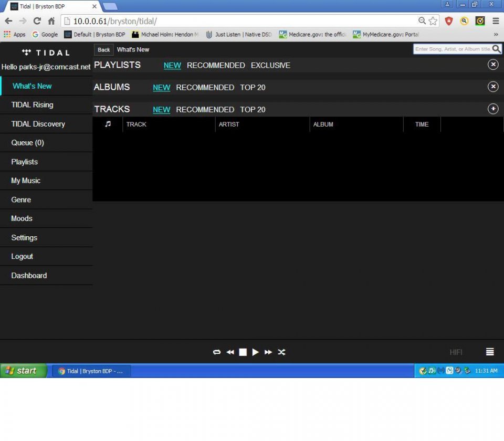Click the yellow magnifier extension icon
The image size is (504, 441).
(464, 21)
